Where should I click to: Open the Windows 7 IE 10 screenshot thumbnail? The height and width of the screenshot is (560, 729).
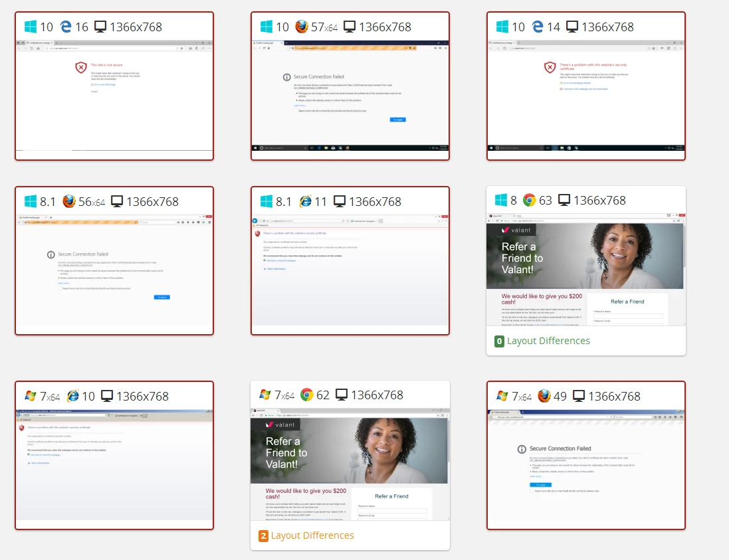tap(114, 465)
